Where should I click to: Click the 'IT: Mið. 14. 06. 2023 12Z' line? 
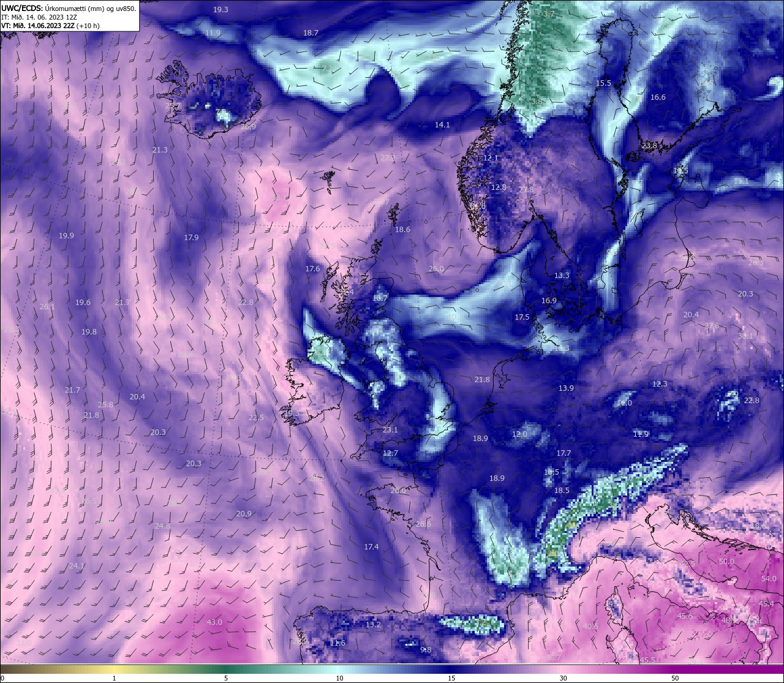click(39, 17)
